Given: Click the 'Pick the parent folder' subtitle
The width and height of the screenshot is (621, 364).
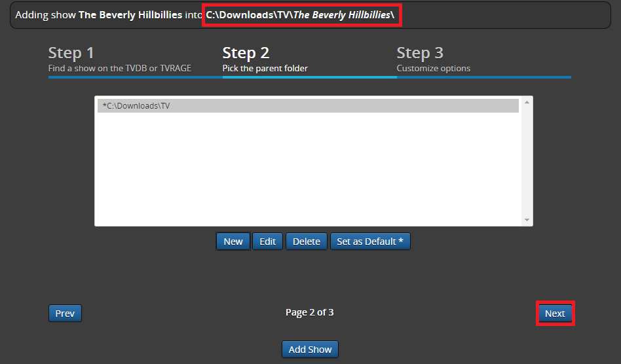Looking at the screenshot, I should (x=265, y=68).
